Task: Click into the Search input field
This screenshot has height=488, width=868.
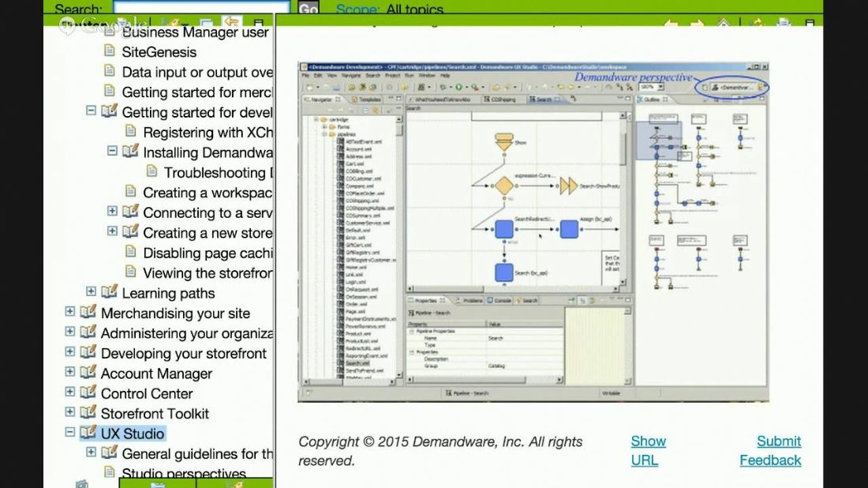Action: pyautogui.click(x=201, y=7)
